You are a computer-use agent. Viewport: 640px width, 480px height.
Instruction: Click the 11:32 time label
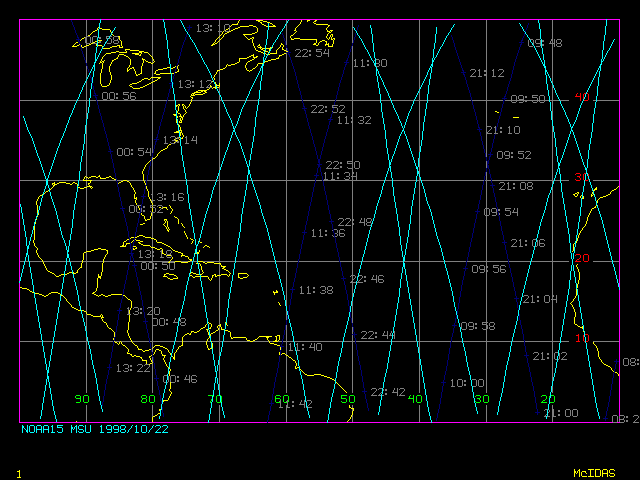point(354,120)
